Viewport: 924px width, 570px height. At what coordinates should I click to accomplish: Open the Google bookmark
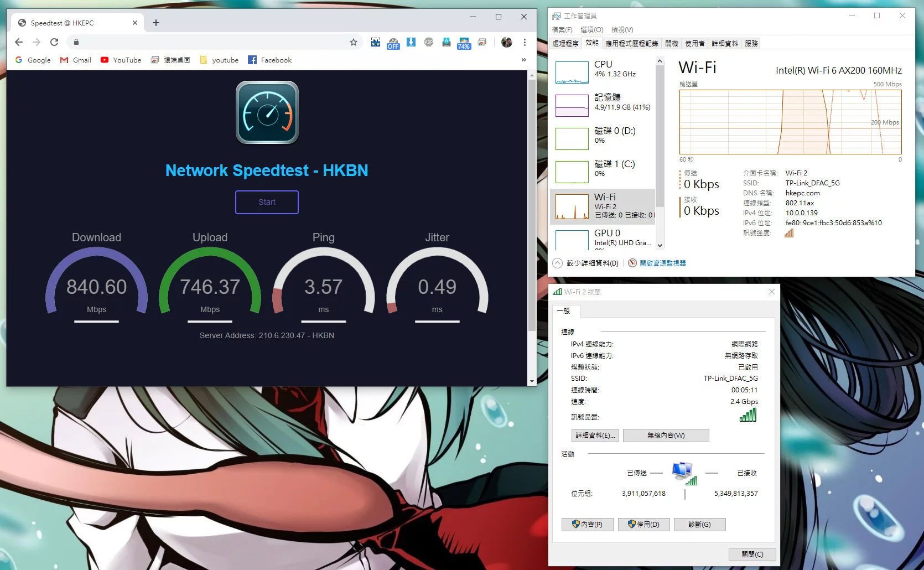pyautogui.click(x=33, y=60)
